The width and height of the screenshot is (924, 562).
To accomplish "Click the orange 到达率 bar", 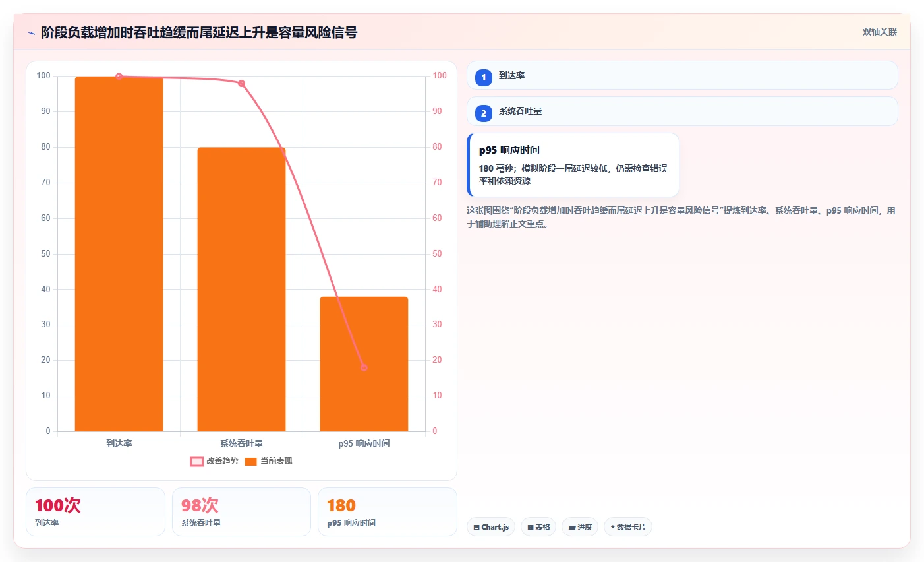I will click(x=119, y=254).
